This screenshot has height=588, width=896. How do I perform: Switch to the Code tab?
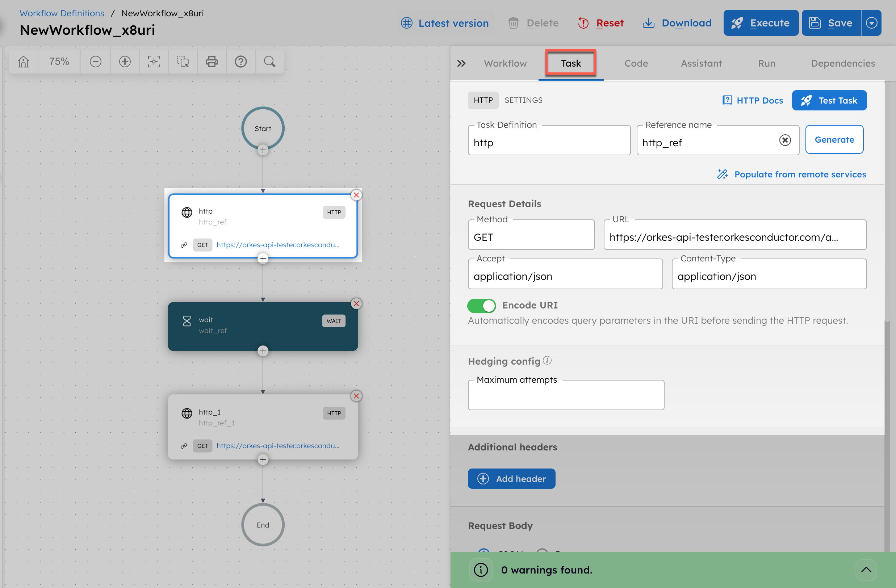pos(636,63)
